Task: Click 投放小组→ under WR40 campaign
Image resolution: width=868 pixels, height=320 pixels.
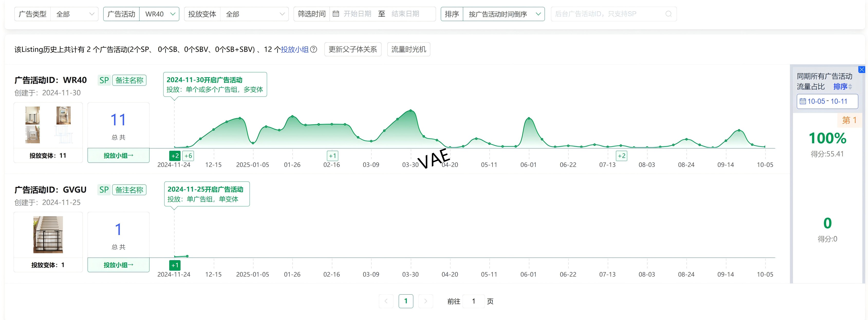Action: tap(118, 156)
